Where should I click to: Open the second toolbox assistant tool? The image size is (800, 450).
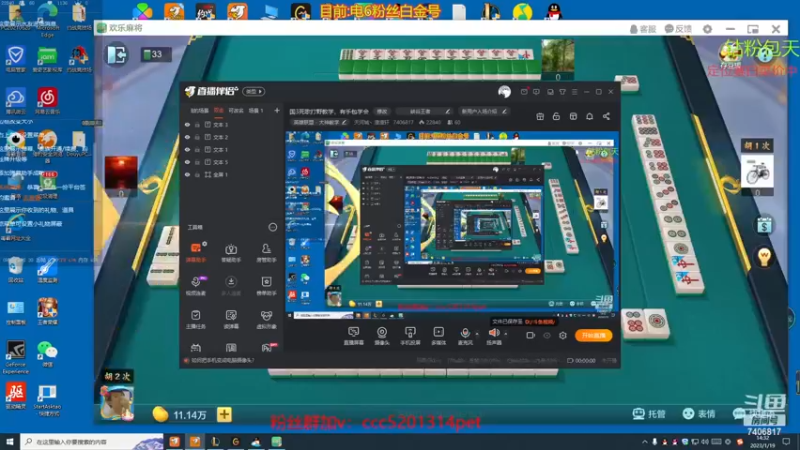click(x=231, y=252)
